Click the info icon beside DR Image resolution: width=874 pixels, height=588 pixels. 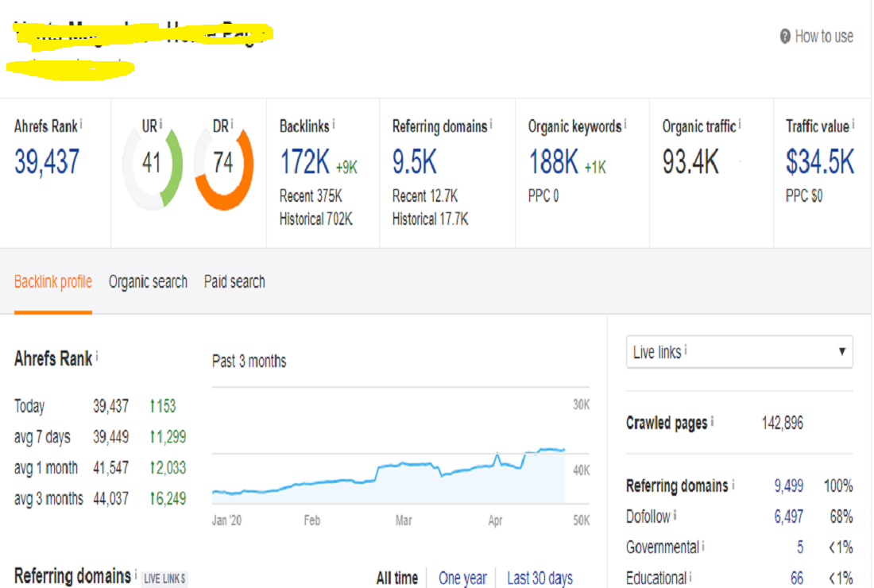(x=232, y=124)
